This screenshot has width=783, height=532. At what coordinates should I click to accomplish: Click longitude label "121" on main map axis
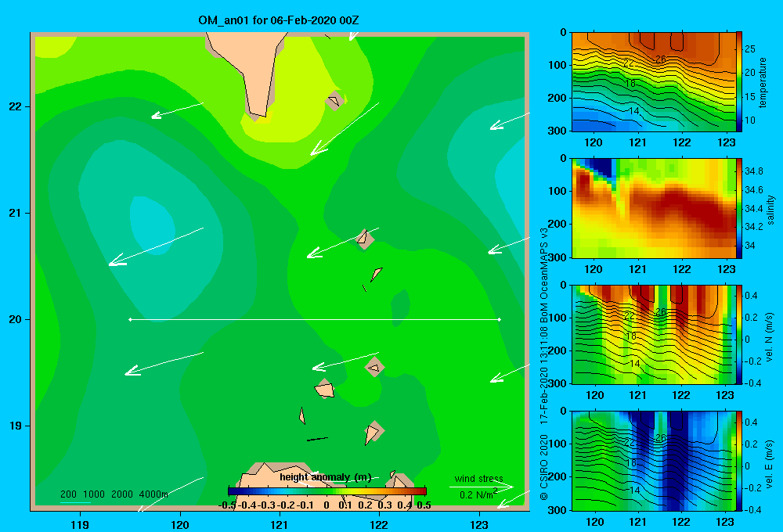pos(280,524)
